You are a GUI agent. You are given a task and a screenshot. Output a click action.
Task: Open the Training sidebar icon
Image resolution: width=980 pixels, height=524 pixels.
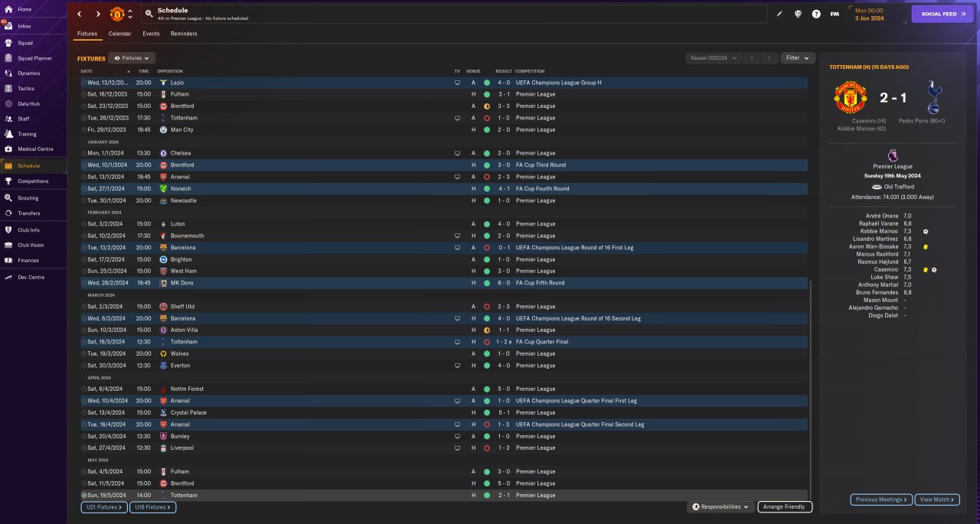coord(8,135)
